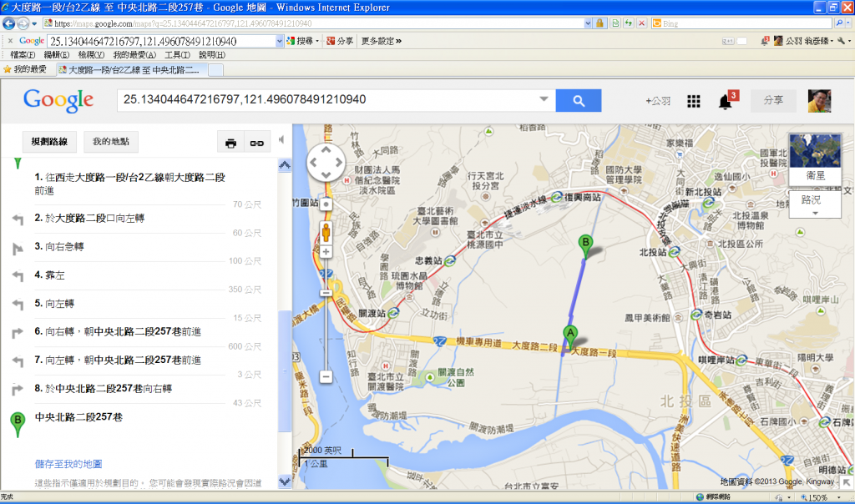This screenshot has width=855, height=504.
Task: Open the 工具(T) menu
Action: click(x=178, y=55)
